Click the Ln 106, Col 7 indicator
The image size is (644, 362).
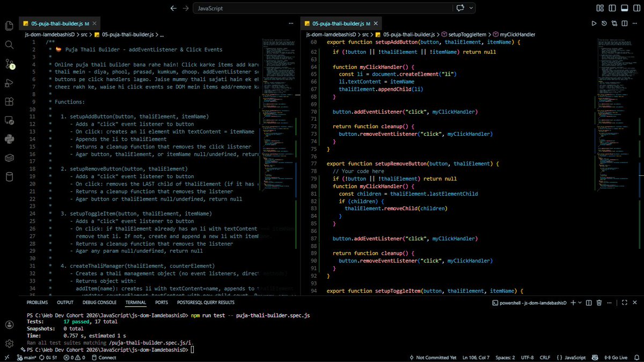click(475, 358)
